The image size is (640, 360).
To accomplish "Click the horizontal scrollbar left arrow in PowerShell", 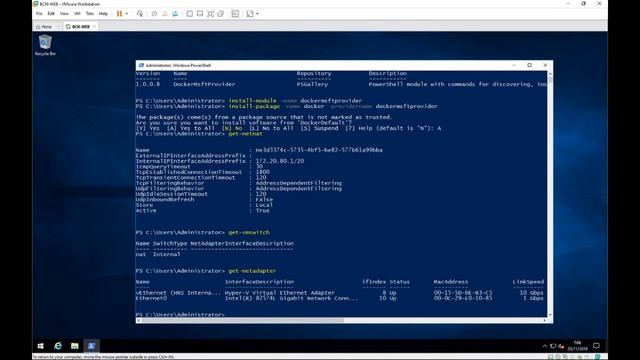I will click(138, 320).
